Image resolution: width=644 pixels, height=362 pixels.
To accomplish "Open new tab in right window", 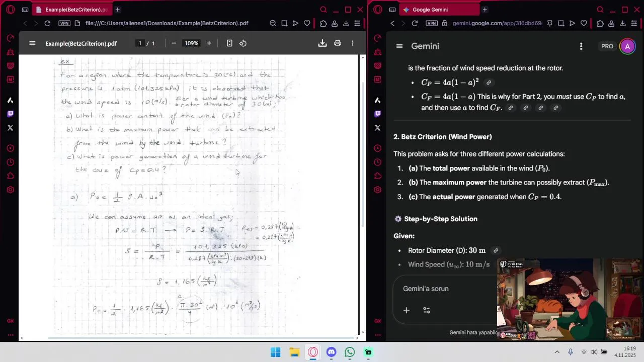I will [x=485, y=10].
